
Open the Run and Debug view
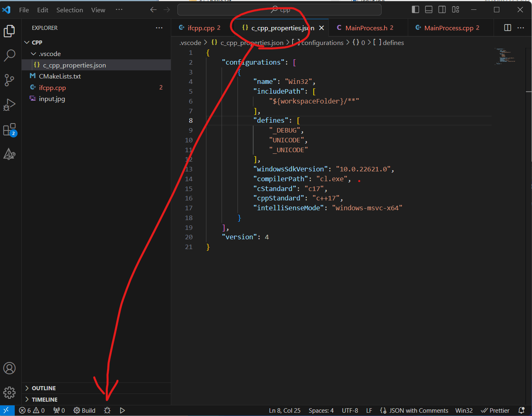(x=9, y=105)
